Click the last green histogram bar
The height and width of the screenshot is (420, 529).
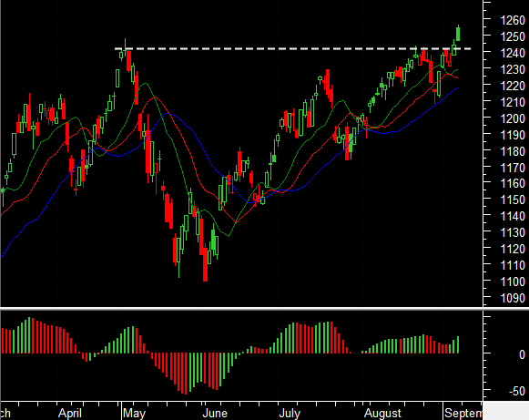click(x=458, y=344)
